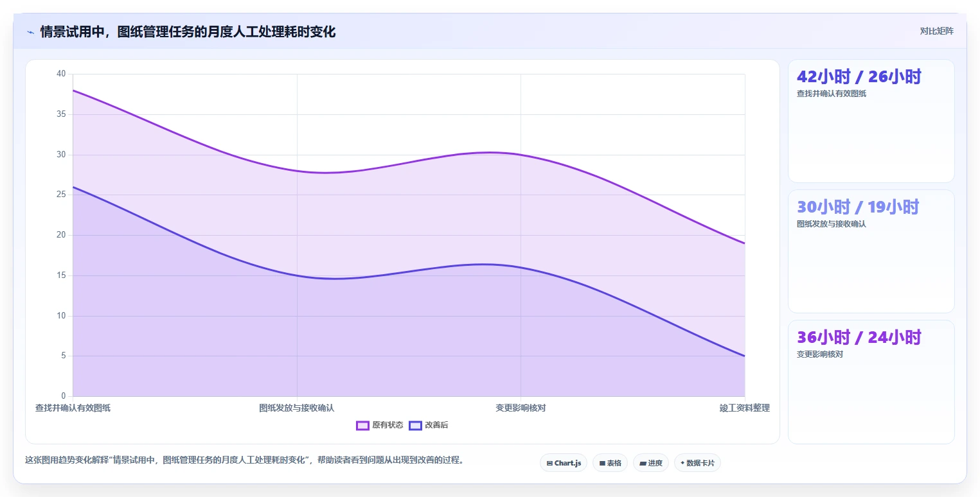This screenshot has height=497, width=980.
Task: Click the 数据卡片 sparkle icon
Action: point(682,463)
